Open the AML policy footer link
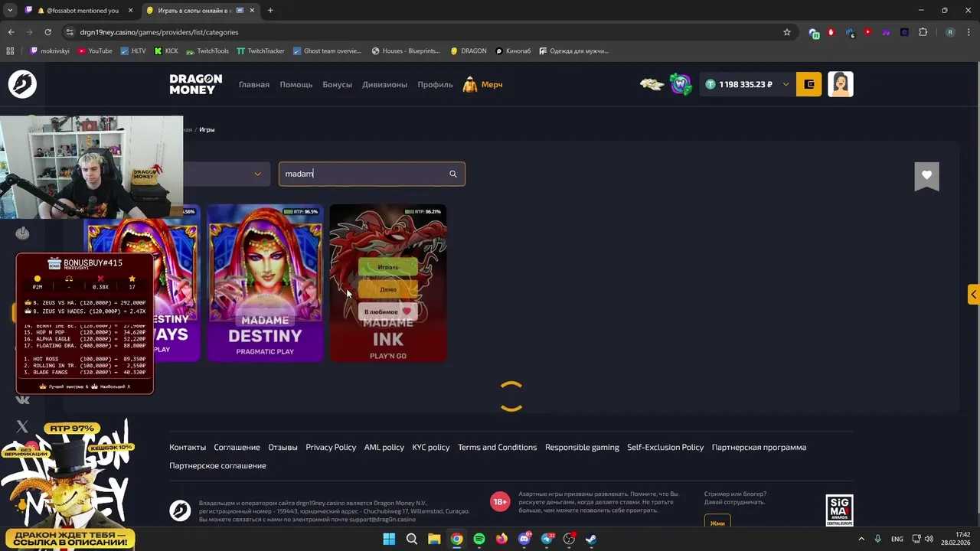Viewport: 980px width, 551px height. pos(384,447)
